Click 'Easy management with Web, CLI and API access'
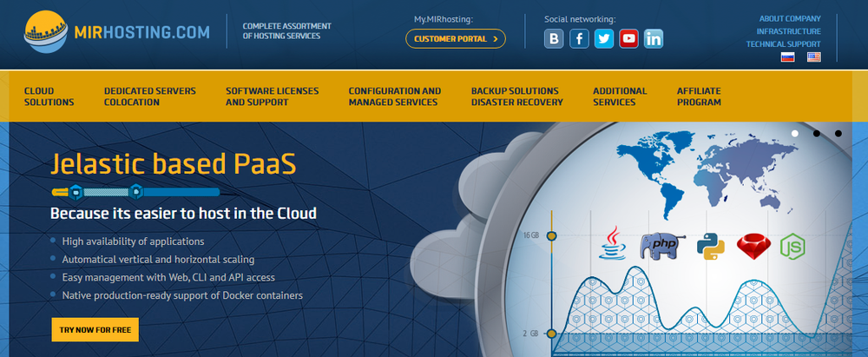The image size is (868, 357). tap(168, 278)
